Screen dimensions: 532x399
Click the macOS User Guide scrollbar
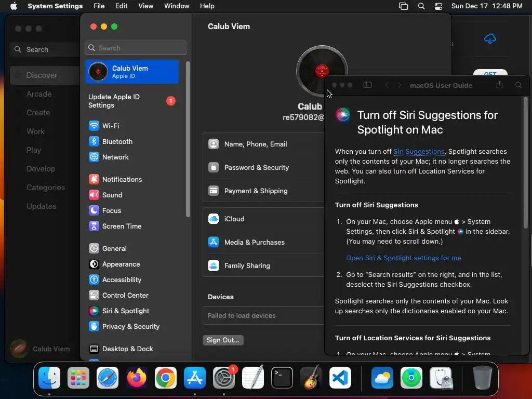[526, 163]
